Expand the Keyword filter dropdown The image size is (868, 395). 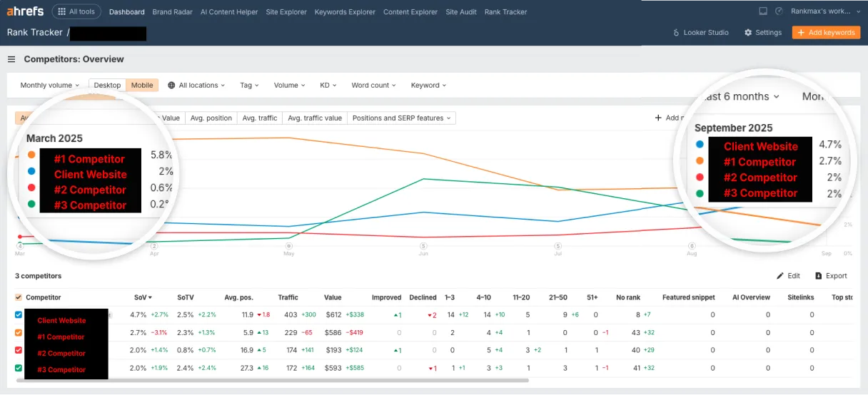click(428, 85)
